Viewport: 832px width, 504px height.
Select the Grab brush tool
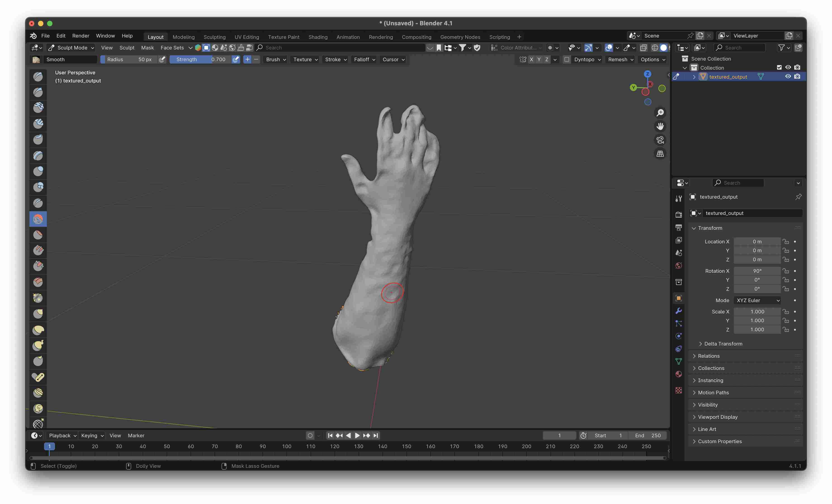(38, 314)
